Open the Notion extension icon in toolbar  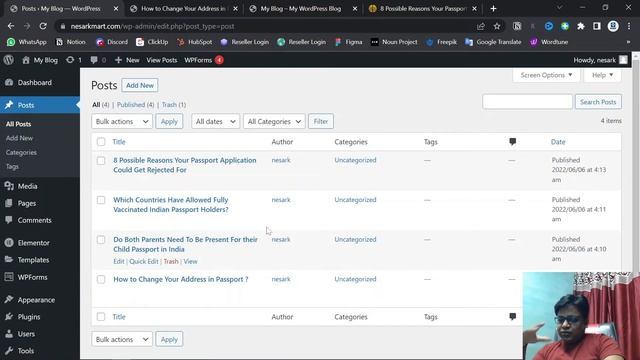click(x=517, y=26)
